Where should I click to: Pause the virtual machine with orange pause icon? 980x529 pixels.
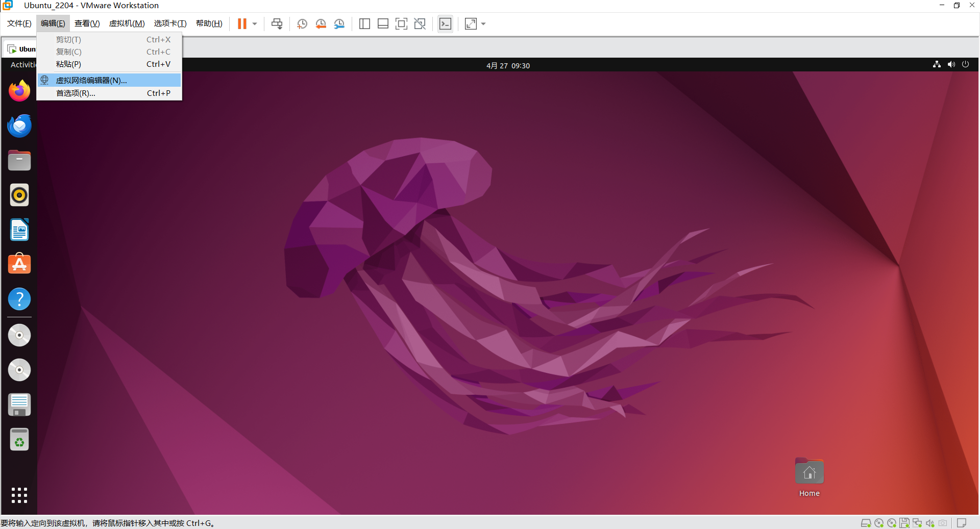click(242, 24)
